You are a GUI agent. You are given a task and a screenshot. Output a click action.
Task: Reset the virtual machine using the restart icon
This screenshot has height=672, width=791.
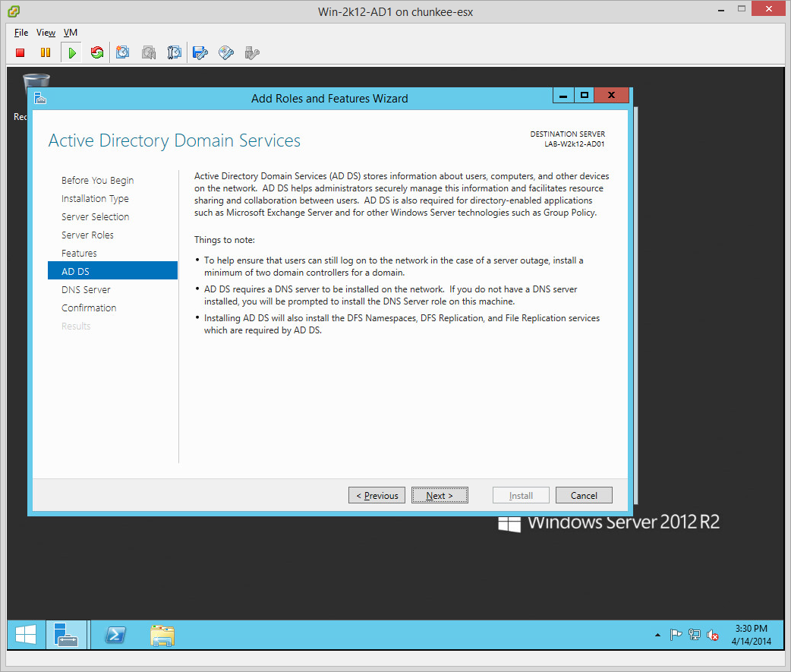[x=96, y=52]
